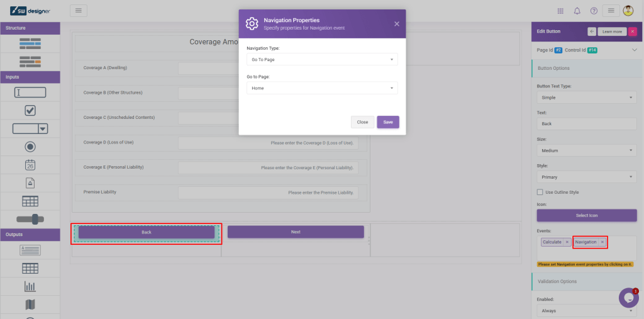Click the chart output icon
The image size is (644, 319).
[x=30, y=286]
